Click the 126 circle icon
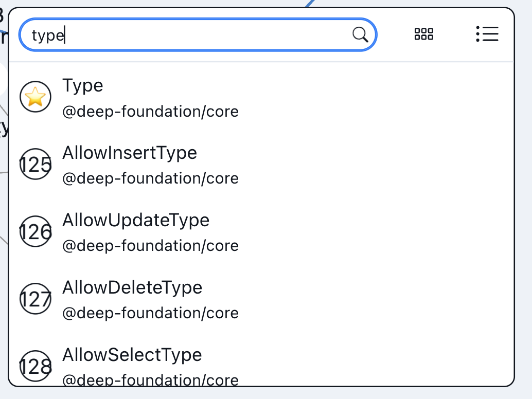 pos(36,231)
